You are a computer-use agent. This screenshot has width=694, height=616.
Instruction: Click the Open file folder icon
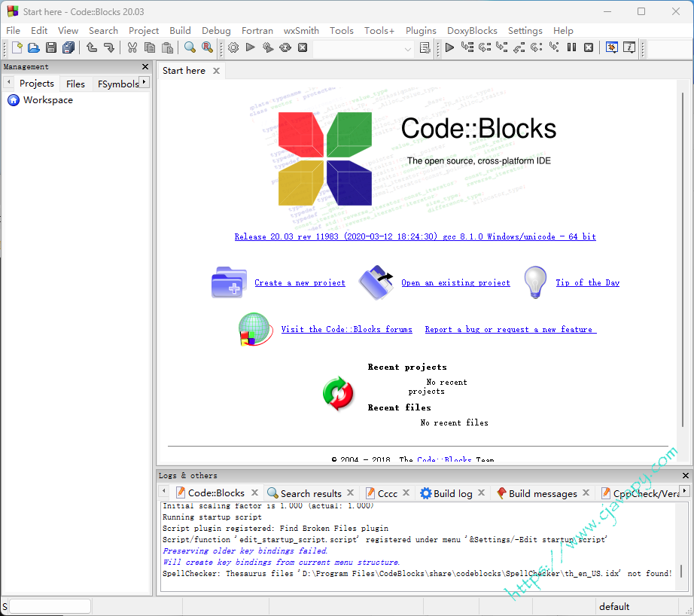pos(34,47)
